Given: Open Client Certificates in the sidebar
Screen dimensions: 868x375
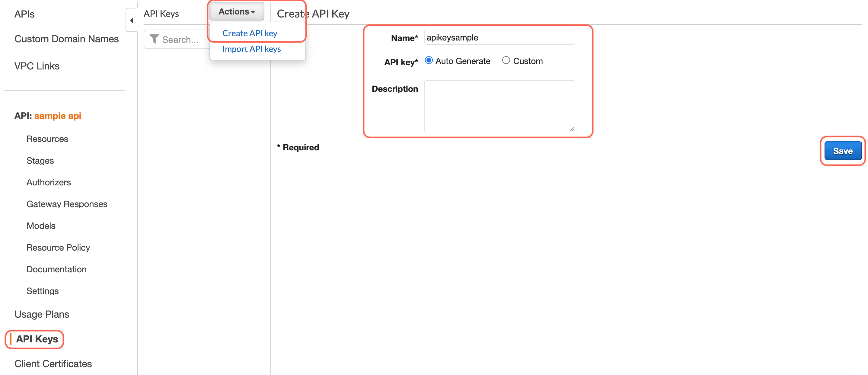Looking at the screenshot, I should point(53,364).
